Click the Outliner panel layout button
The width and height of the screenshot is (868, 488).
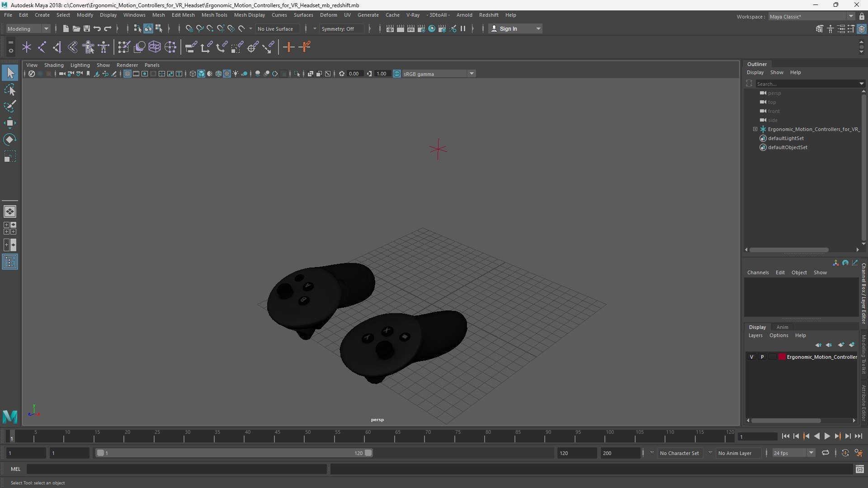(x=10, y=262)
